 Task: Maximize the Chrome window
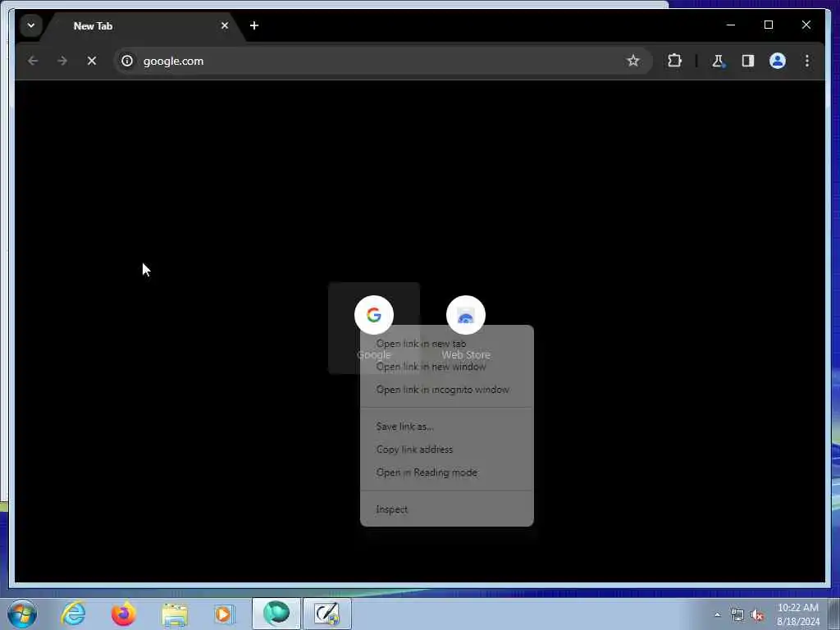[x=768, y=25]
